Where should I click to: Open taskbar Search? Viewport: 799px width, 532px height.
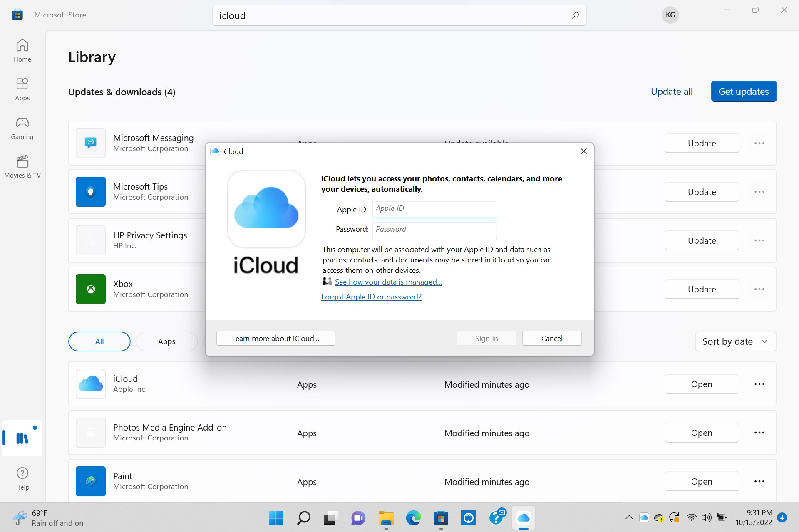pyautogui.click(x=303, y=518)
